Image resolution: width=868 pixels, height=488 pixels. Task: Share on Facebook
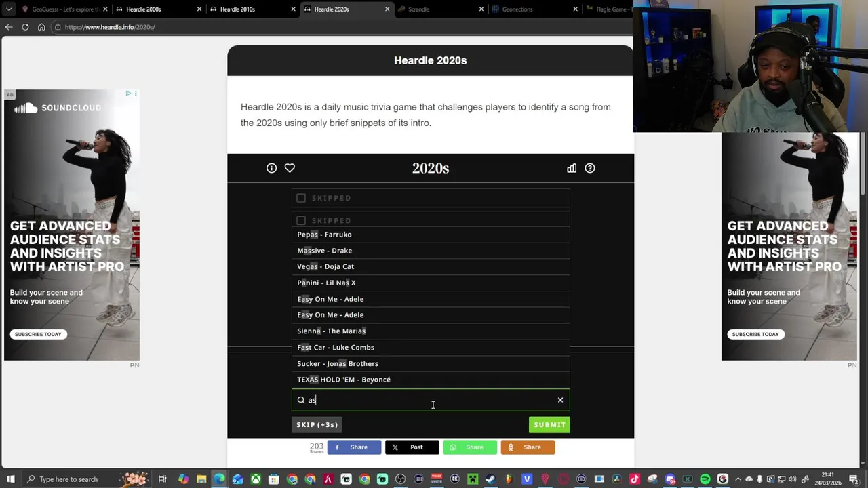[354, 447]
